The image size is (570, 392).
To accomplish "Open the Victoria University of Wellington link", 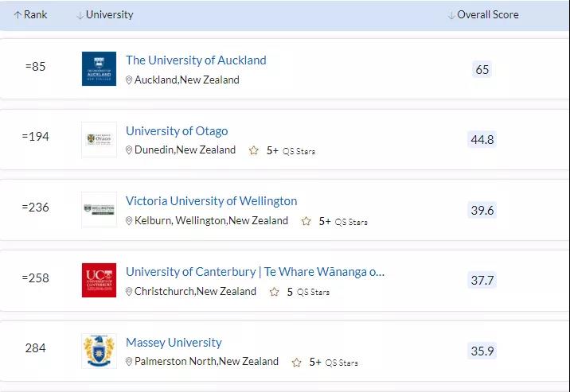I will click(211, 201).
